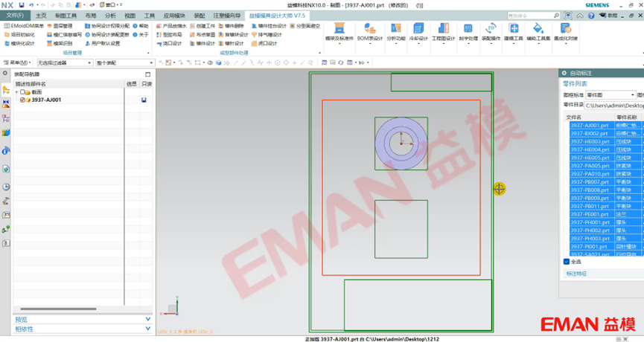
Task: Select the 模架及标准件 mold base icon
Action: [339, 31]
